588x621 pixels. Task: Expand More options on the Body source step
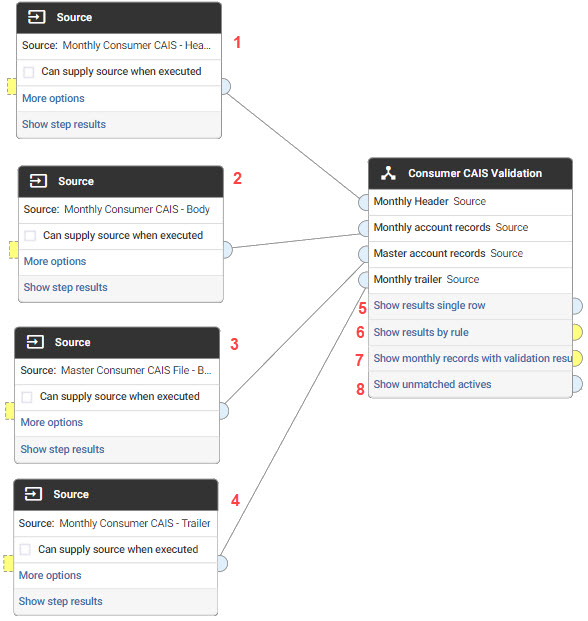point(55,261)
